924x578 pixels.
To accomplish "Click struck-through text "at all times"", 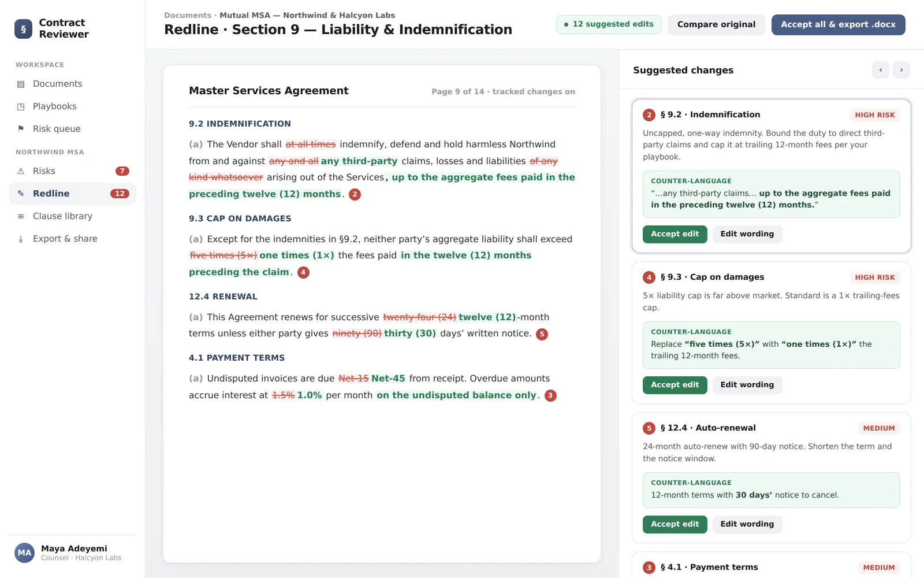I will pyautogui.click(x=311, y=144).
